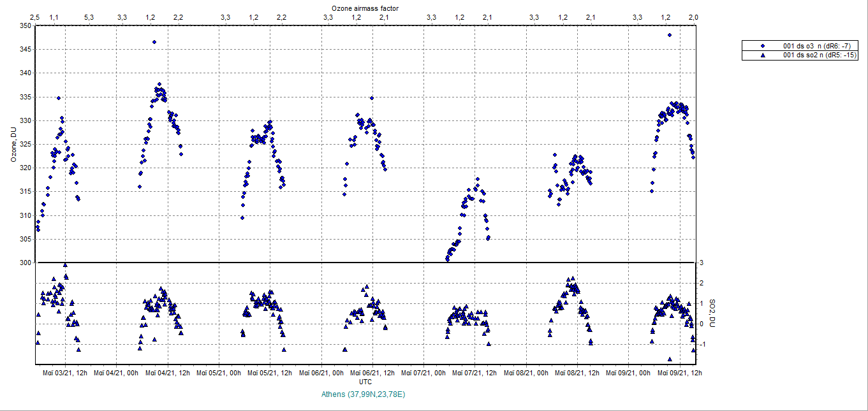868x411 pixels.
Task: Click the SO2 axis tick label 3
Action: click(701, 263)
